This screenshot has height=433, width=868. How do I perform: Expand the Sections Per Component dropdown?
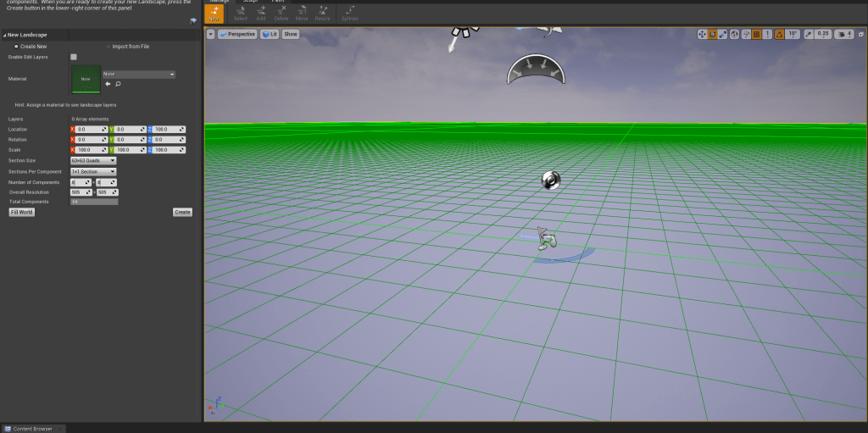93,171
